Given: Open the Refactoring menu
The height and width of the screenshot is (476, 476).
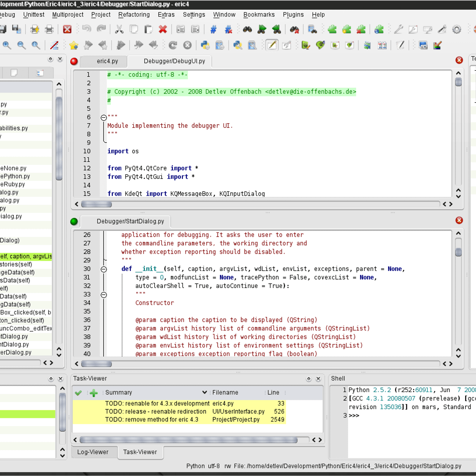Looking at the screenshot, I should click(134, 14).
